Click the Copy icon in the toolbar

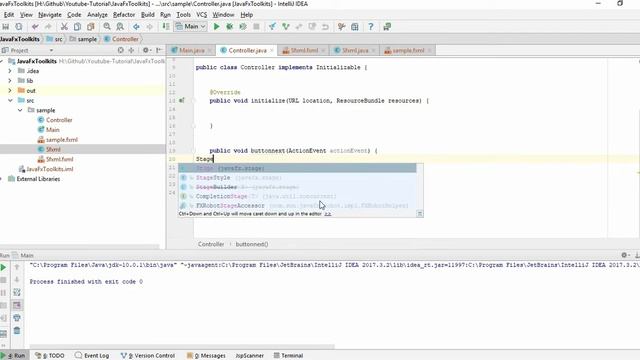77,27
